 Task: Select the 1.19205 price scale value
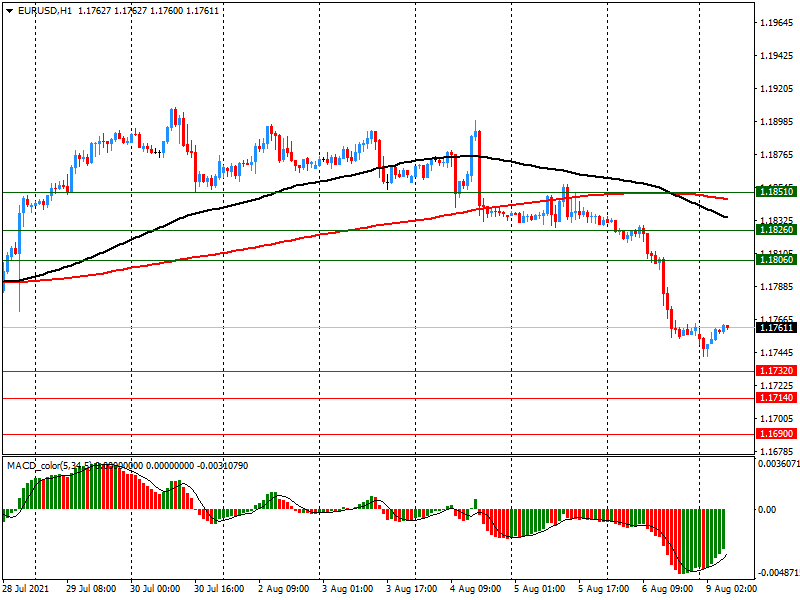(x=777, y=89)
